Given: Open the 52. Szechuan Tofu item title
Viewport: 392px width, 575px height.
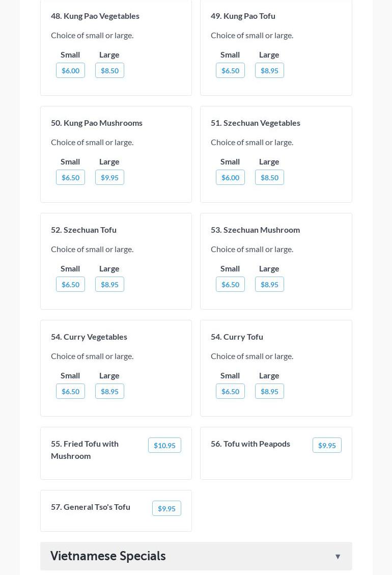Looking at the screenshot, I should 83,230.
